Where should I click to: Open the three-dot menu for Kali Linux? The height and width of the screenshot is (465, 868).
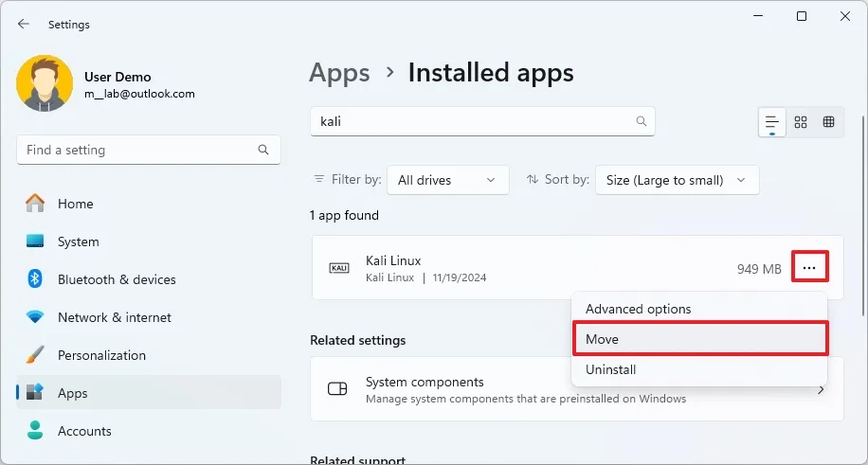808,268
